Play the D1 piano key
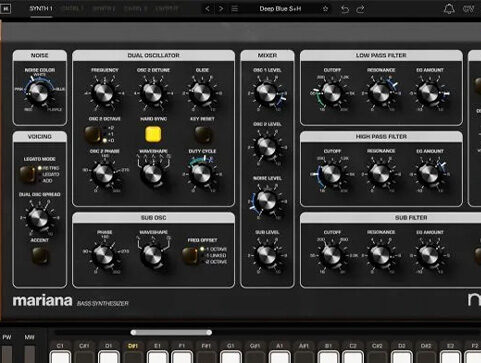This screenshot has height=363, width=481. click(109, 357)
